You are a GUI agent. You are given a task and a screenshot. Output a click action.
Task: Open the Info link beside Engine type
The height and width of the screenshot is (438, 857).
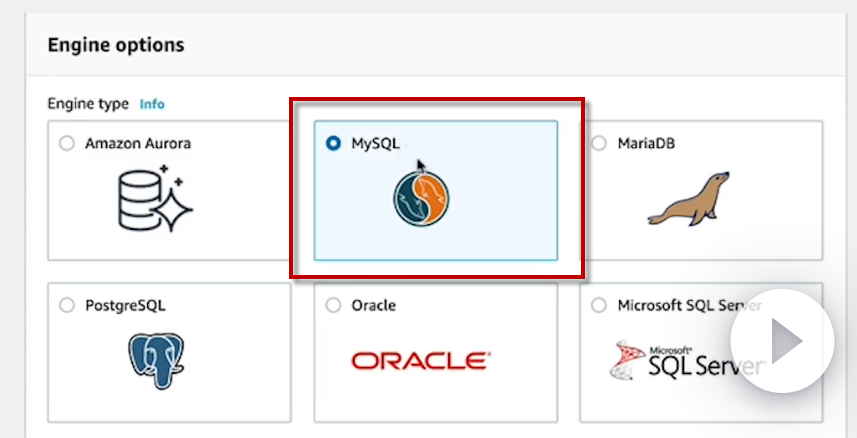152,104
